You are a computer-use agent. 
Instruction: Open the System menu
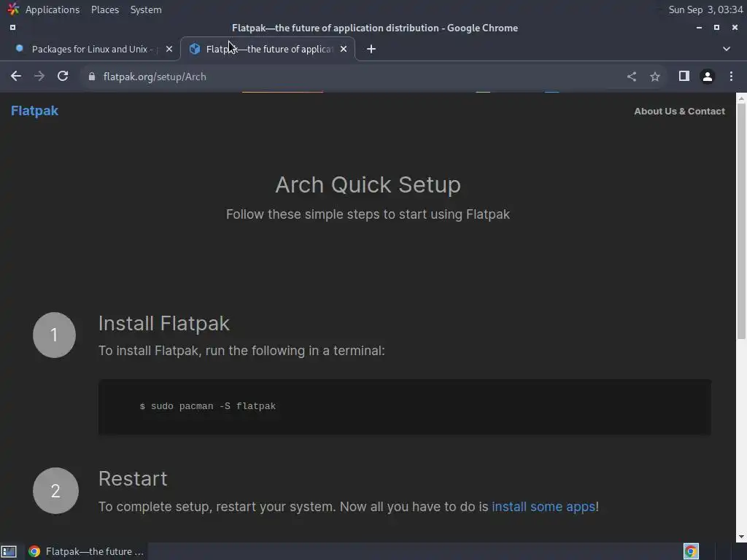click(146, 9)
